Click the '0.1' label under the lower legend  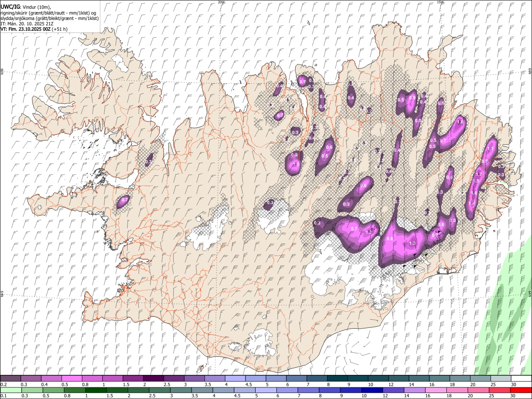[3, 396]
